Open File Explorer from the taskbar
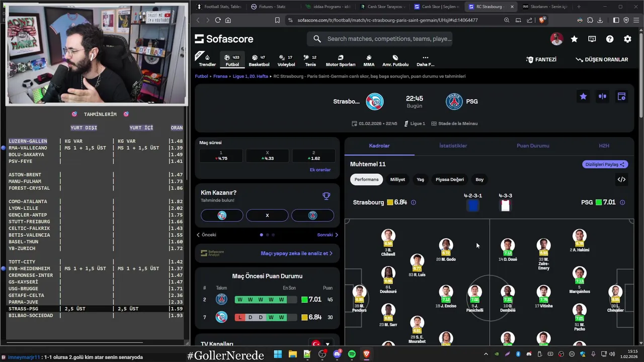Image resolution: width=644 pixels, height=362 pixels. coord(293,354)
